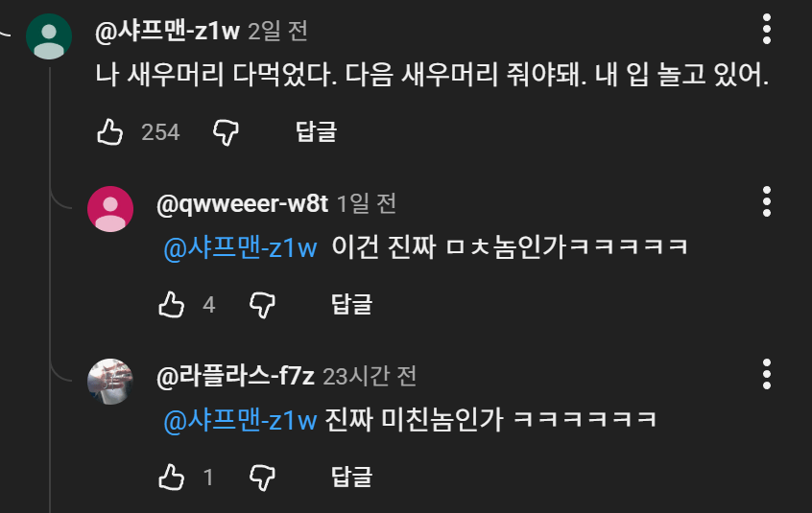Click 답글 under the reply from @qwweeer-w8t
The height and width of the screenshot is (513, 812).
pos(352,304)
